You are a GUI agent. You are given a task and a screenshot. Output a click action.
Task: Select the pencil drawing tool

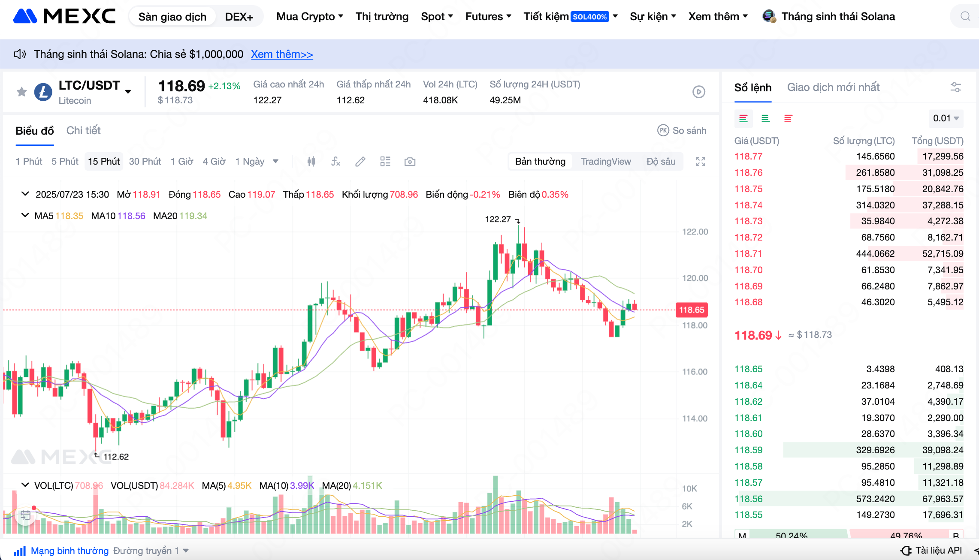point(360,162)
